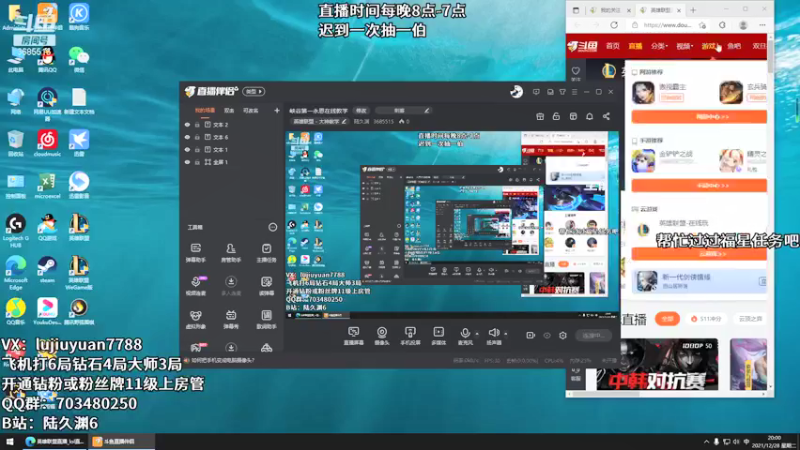
Task: Select the third scene tab in companion
Action: click(x=250, y=110)
